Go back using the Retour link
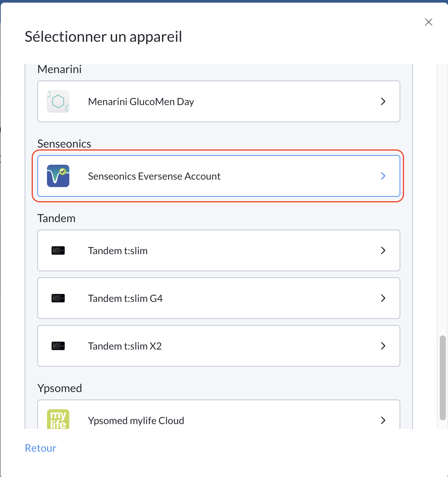 tap(41, 448)
